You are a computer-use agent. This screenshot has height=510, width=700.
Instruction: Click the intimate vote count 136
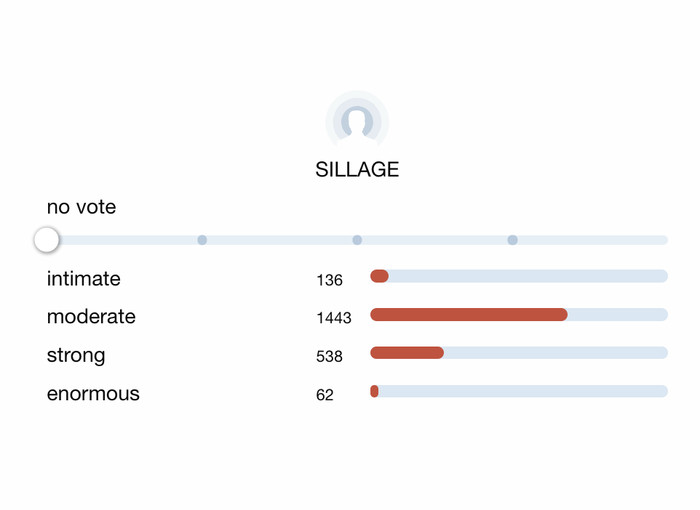[329, 280]
